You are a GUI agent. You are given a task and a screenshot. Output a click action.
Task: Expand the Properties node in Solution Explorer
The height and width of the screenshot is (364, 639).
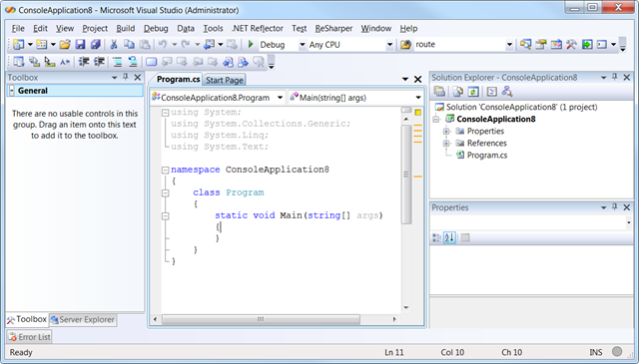[x=446, y=131]
